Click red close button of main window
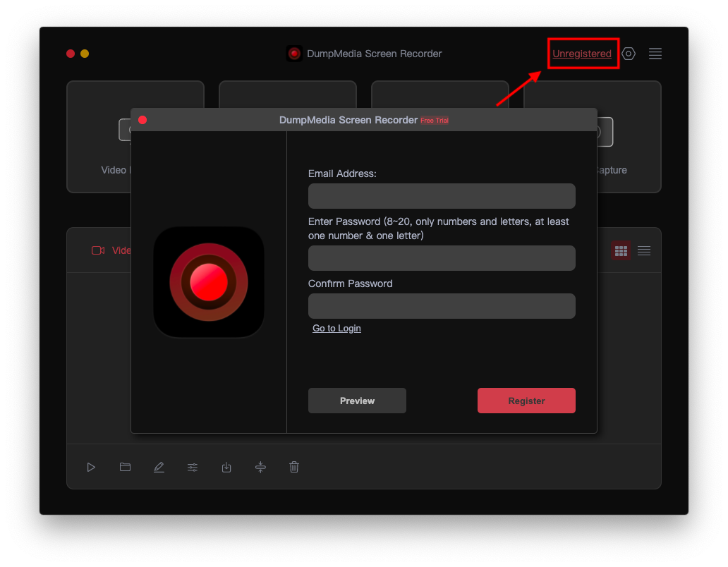The image size is (728, 567). [71, 54]
